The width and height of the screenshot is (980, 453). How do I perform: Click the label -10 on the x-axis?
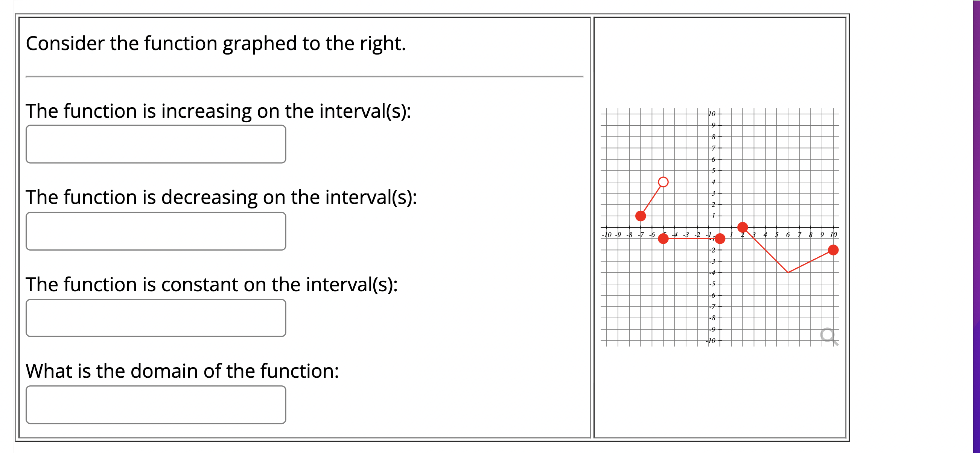pyautogui.click(x=606, y=234)
